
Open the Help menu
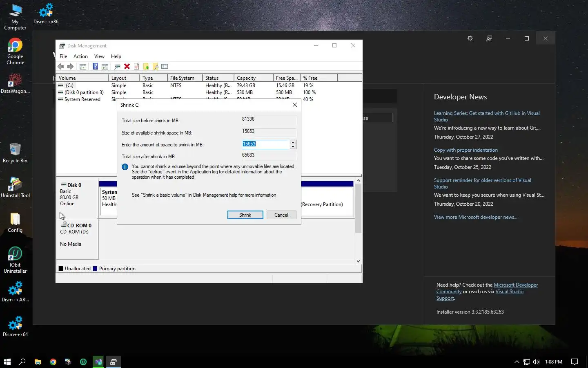click(x=116, y=56)
